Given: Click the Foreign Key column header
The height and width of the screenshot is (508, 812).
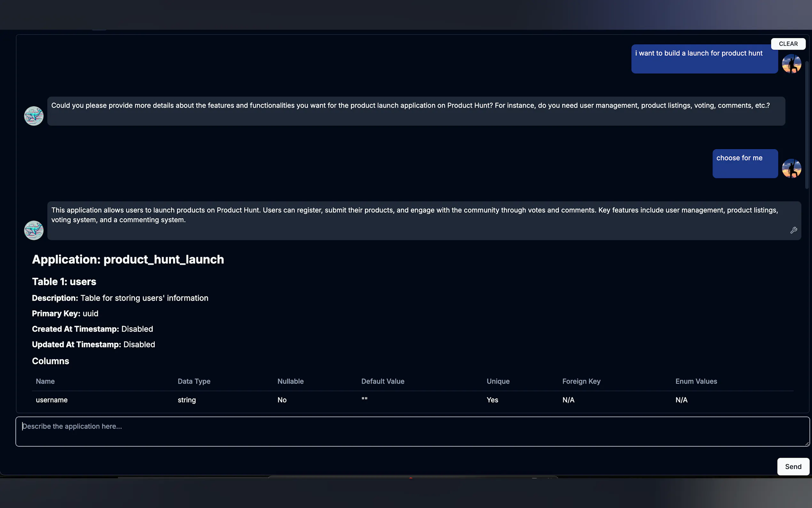Looking at the screenshot, I should click(x=581, y=381).
